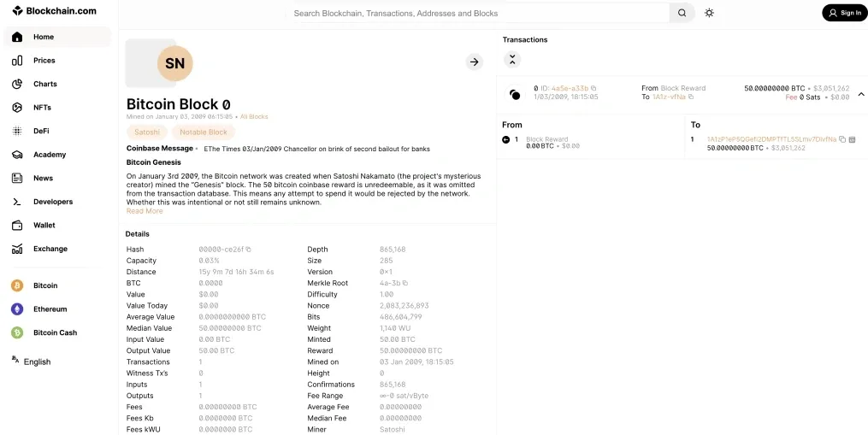Copy the 1A1z-vfNa address
This screenshot has height=435, width=868.
[691, 97]
